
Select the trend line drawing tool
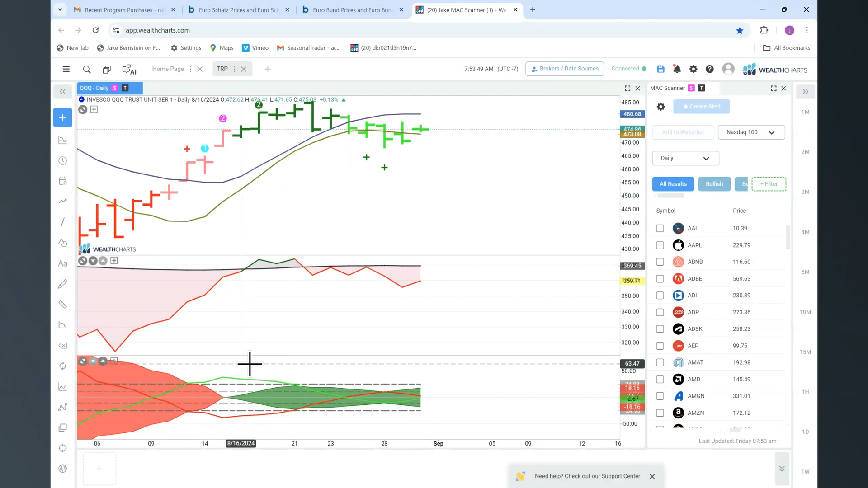(63, 222)
